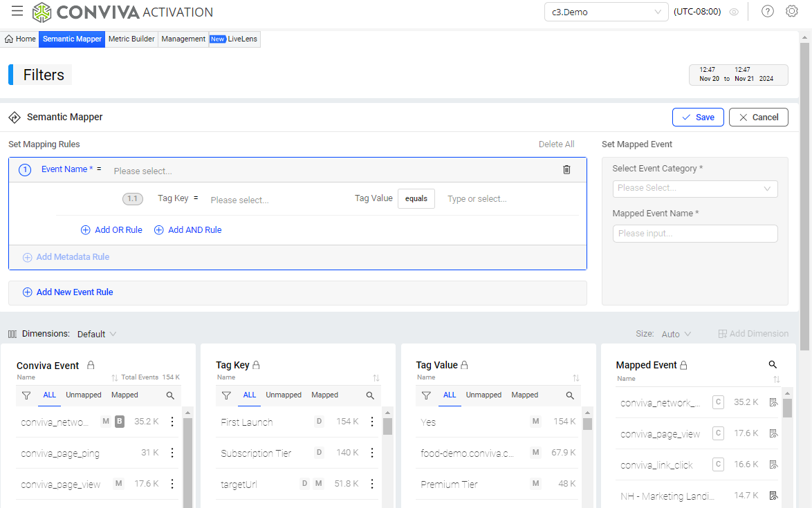812x508 pixels.
Task: Toggle lock icon beside Tag Key title
Action: 257,365
